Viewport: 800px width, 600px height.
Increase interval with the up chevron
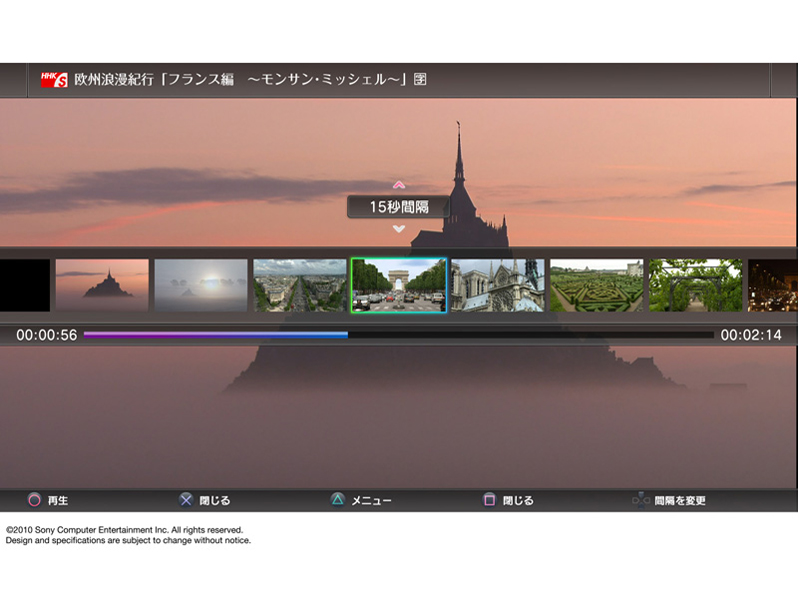coord(399,185)
